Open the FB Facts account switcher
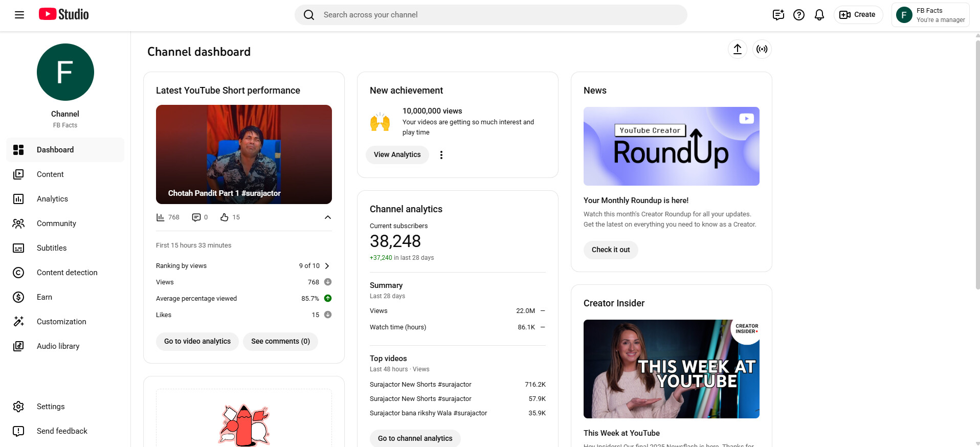980x447 pixels. tap(930, 15)
